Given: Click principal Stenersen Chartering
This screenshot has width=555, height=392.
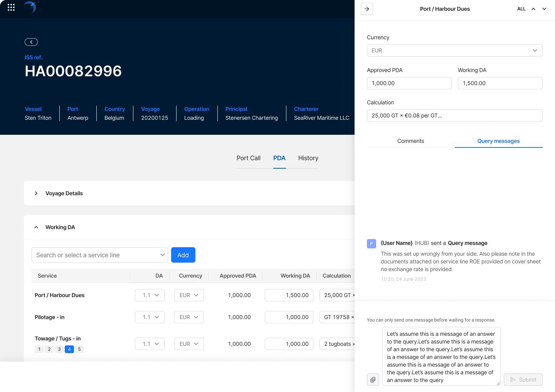Looking at the screenshot, I should click(252, 118).
